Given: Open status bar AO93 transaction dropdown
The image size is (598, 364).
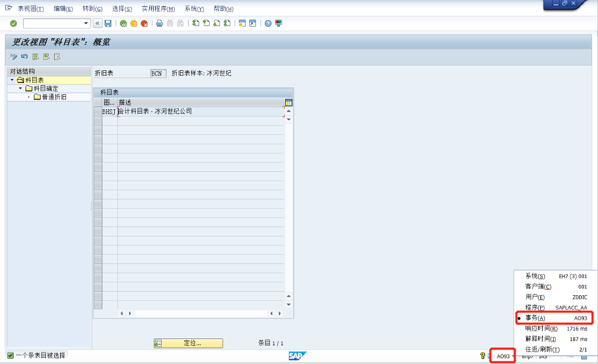Looking at the screenshot, I should click(x=514, y=356).
